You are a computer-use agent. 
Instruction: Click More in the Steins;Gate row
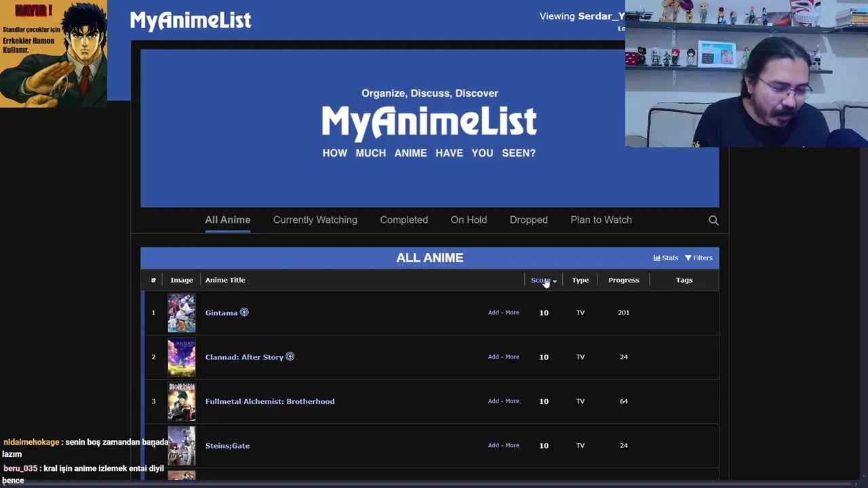[x=512, y=445]
